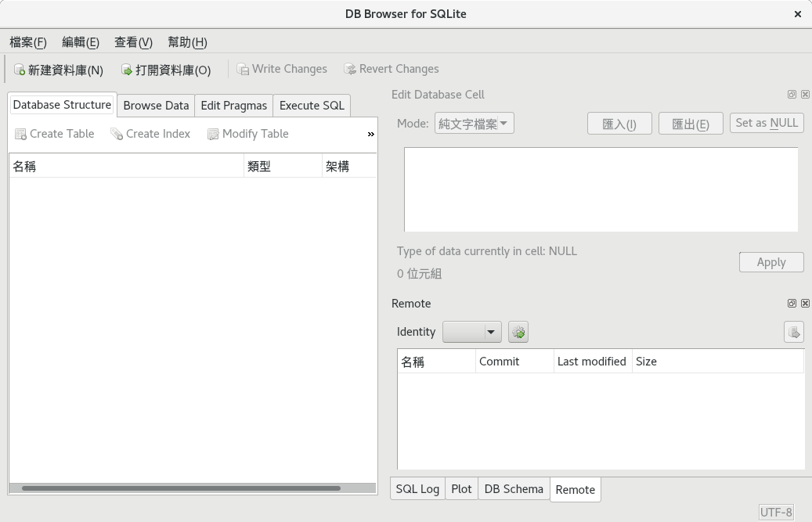Image resolution: width=812 pixels, height=522 pixels.
Task: Expand hidden toolbar items with the » chevron
Action: pyautogui.click(x=371, y=134)
